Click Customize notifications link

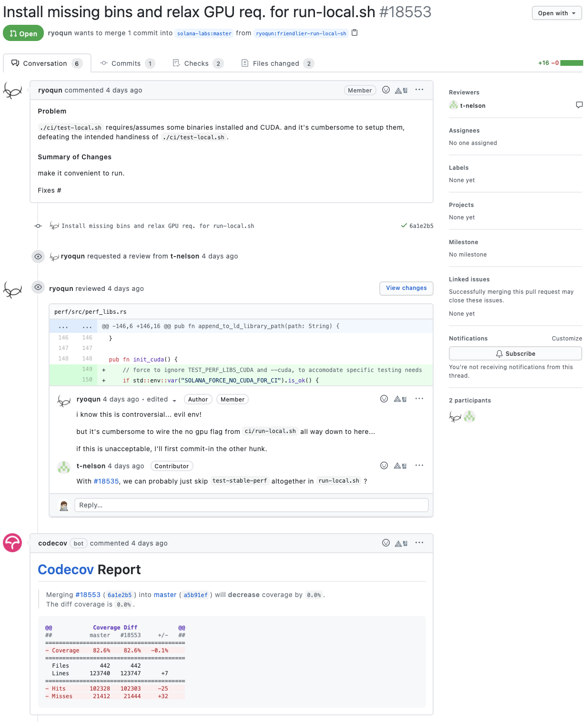click(x=567, y=339)
